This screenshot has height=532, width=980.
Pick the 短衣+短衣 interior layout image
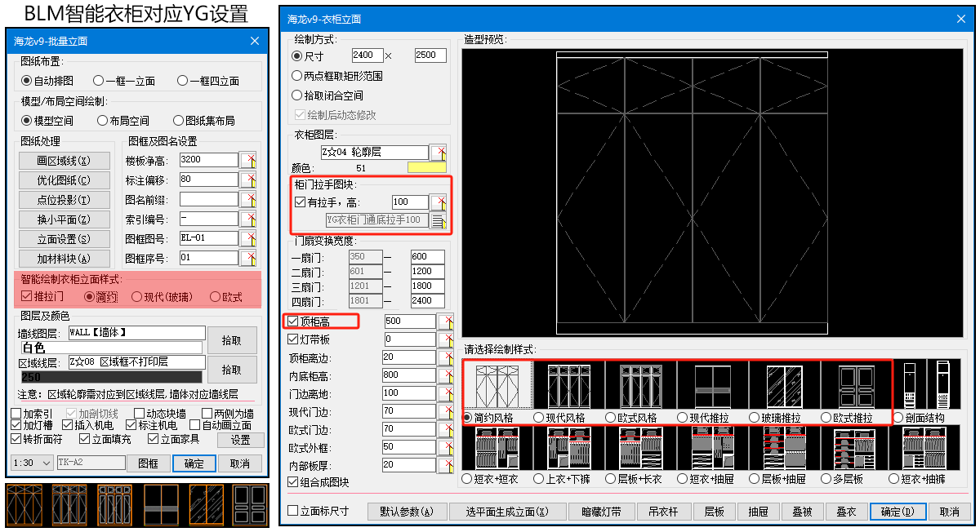[x=497, y=449]
